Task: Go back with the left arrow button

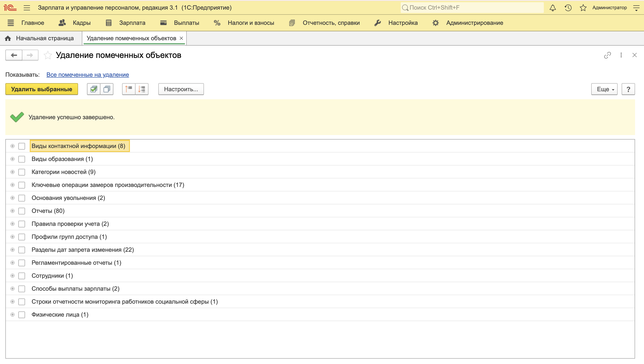Action: coord(14,55)
